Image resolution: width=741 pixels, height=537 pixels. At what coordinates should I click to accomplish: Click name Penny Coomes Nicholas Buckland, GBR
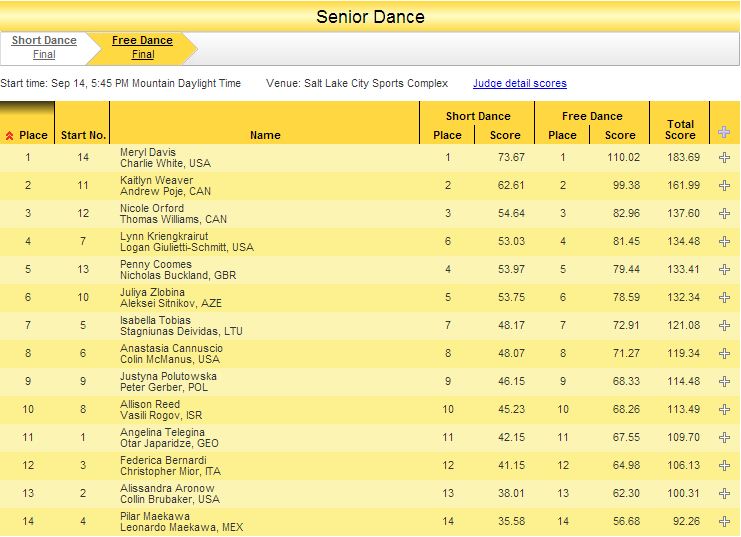click(178, 269)
